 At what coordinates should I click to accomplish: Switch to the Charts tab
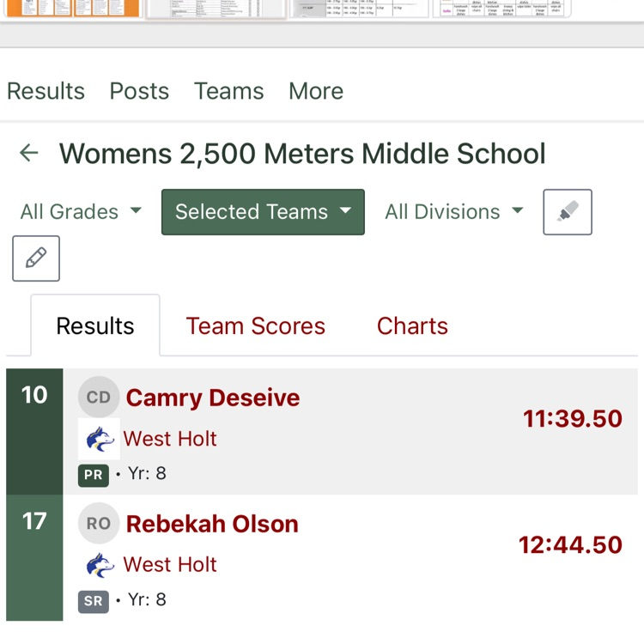point(412,326)
